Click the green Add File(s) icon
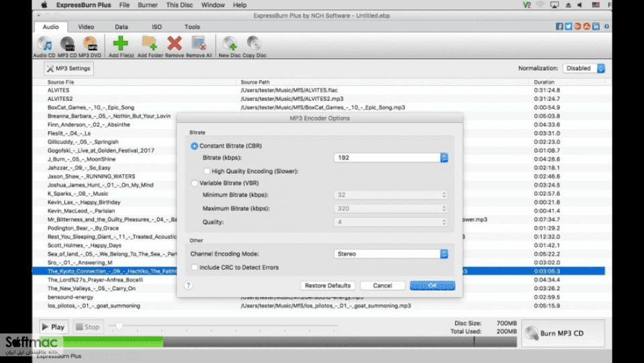644x363 pixels. coord(121,46)
